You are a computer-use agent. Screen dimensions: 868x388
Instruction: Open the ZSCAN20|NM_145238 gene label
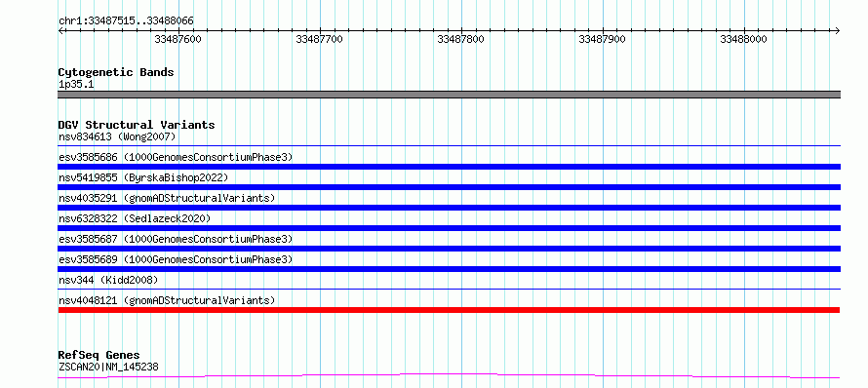tap(108, 367)
